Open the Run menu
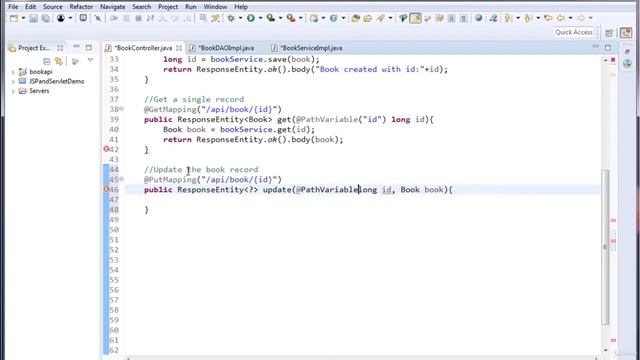Viewport: 640px width, 360px height. [191, 7]
